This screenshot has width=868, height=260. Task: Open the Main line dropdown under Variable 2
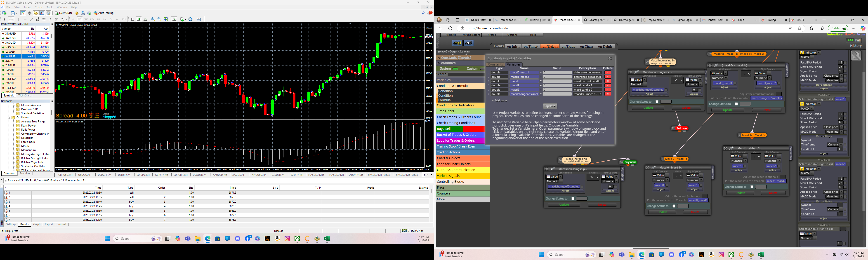click(835, 132)
